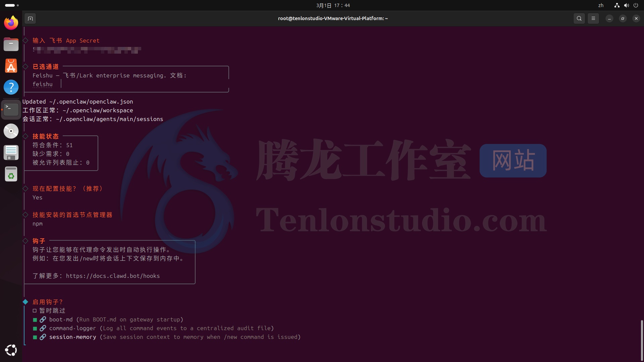Viewport: 644px width, 362px height.
Task: Open the Help icon in dock
Action: [11, 87]
